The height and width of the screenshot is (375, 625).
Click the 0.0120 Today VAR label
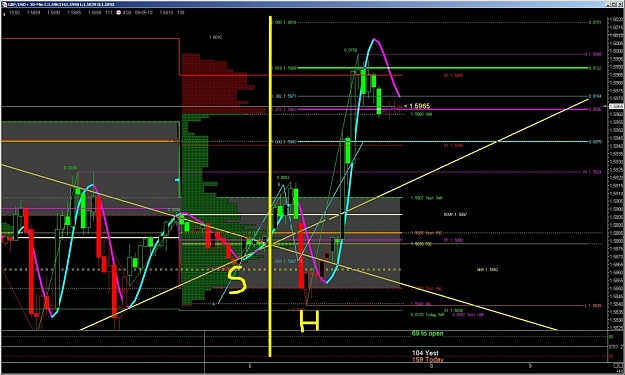428,314
